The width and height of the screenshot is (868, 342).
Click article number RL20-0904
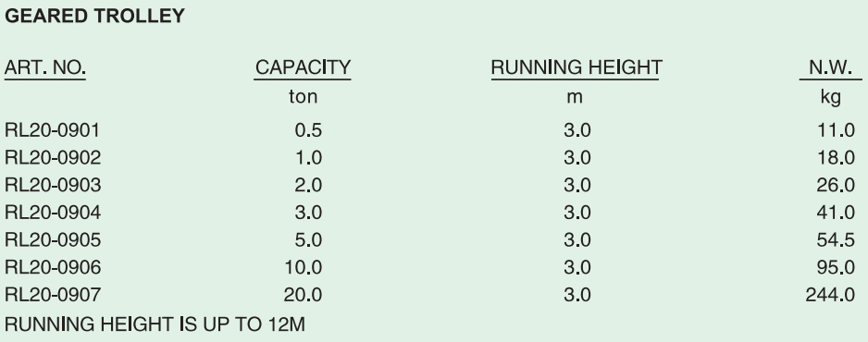click(53, 213)
